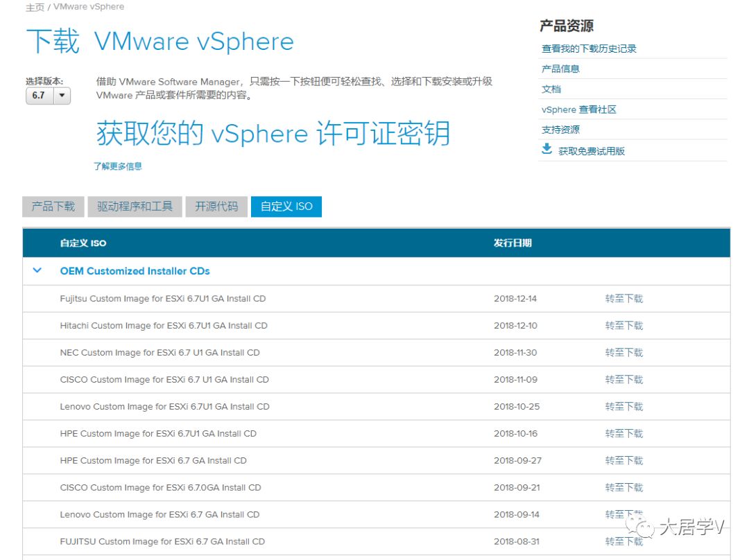The height and width of the screenshot is (560, 749).
Task: Go to download for NEC ESXi 6.7 U1 image
Action: point(624,352)
